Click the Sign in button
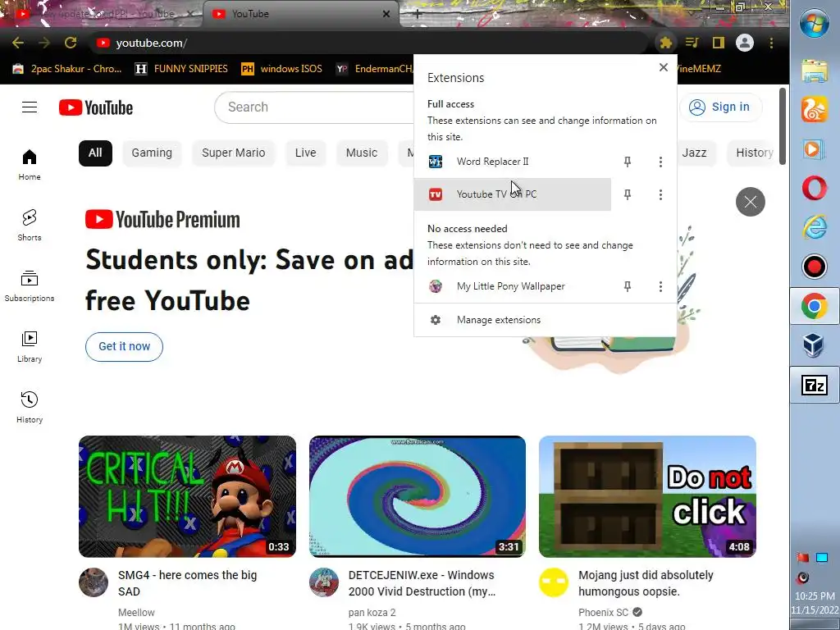This screenshot has width=840, height=630. point(720,107)
